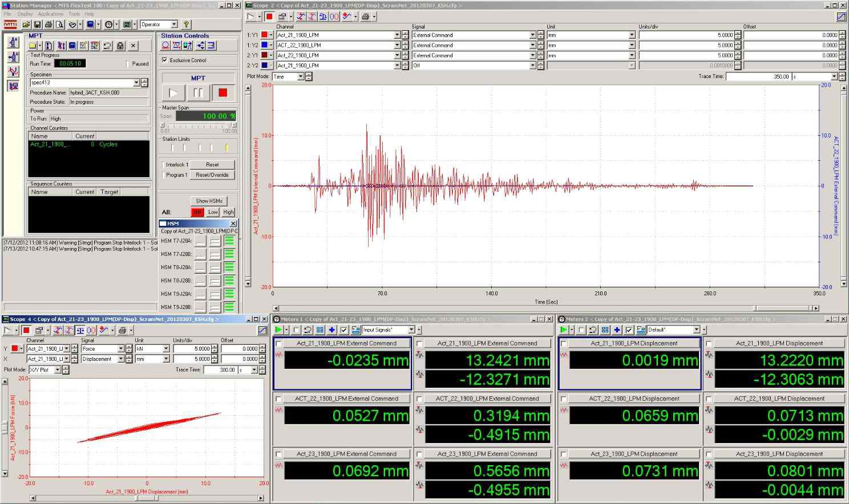Image resolution: width=849 pixels, height=504 pixels.
Task: Click the chart icon at Scope 2 top right
Action: [841, 17]
